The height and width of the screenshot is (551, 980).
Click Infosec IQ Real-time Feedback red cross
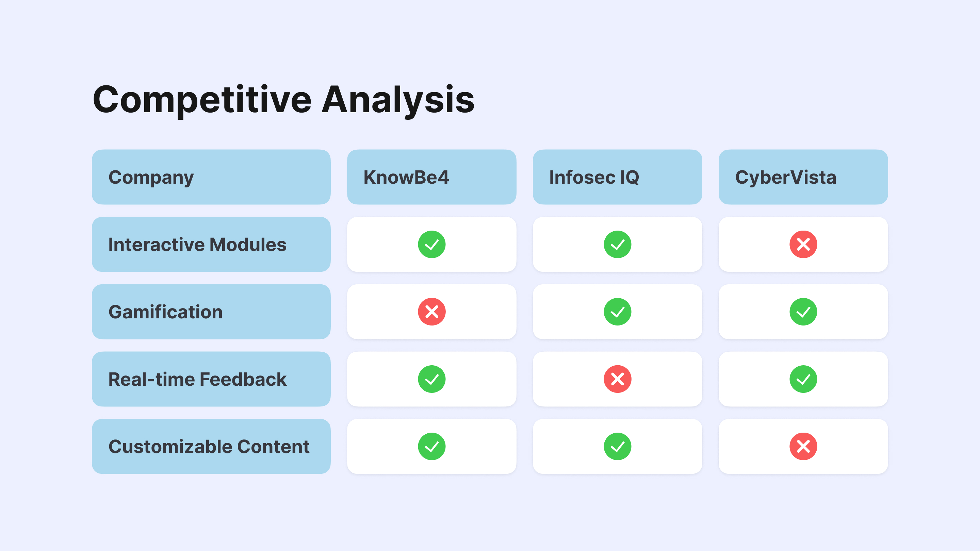pos(617,379)
